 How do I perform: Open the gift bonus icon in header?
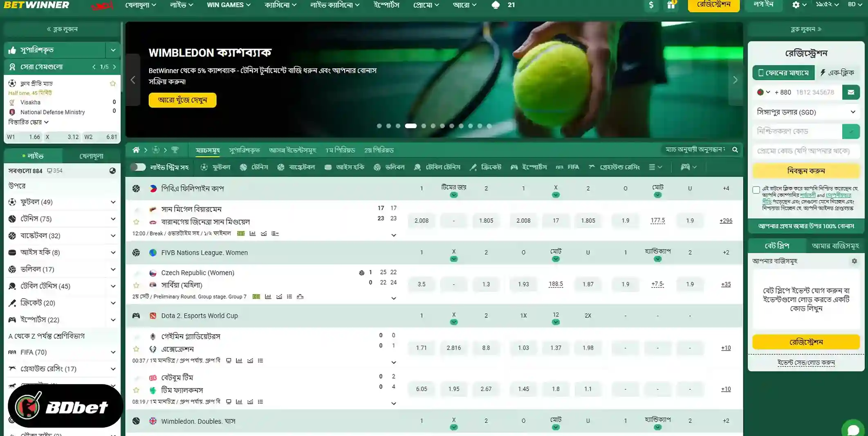tap(671, 5)
